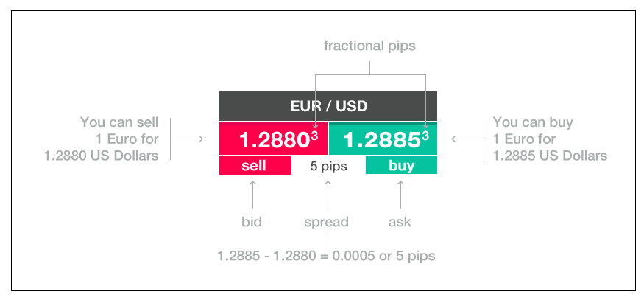Click the left-pointing arrow toward buy price
Viewport: 644px width, 300px height.
click(464, 139)
